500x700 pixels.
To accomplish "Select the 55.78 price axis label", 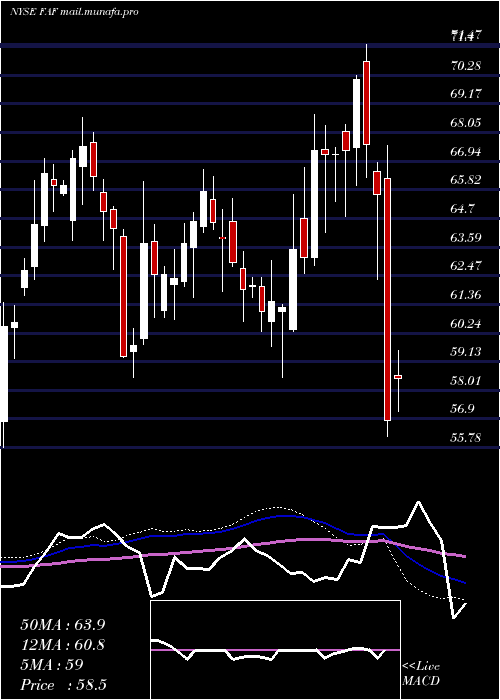I will click(466, 438).
